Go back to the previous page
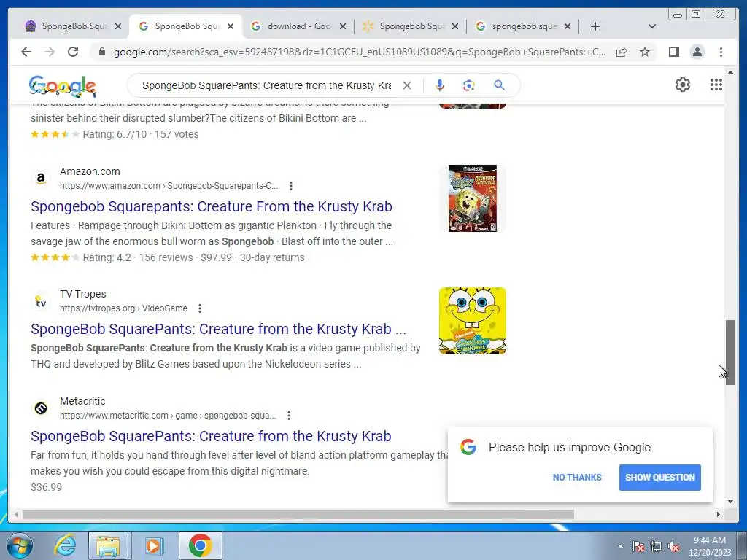This screenshot has height=560, width=747. (26, 52)
